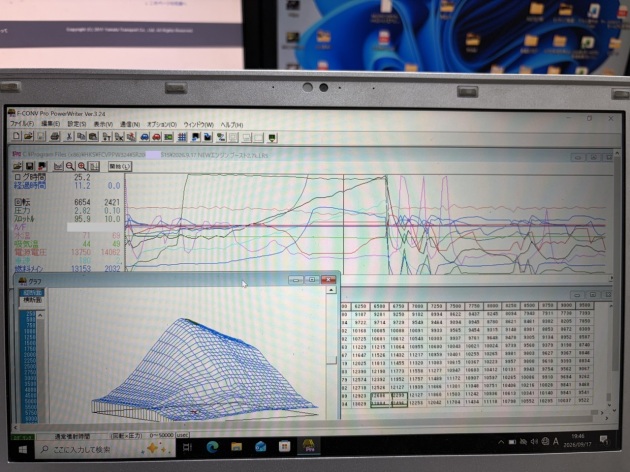Open the オプション(O) menu
The width and height of the screenshot is (630, 472).
click(162, 125)
